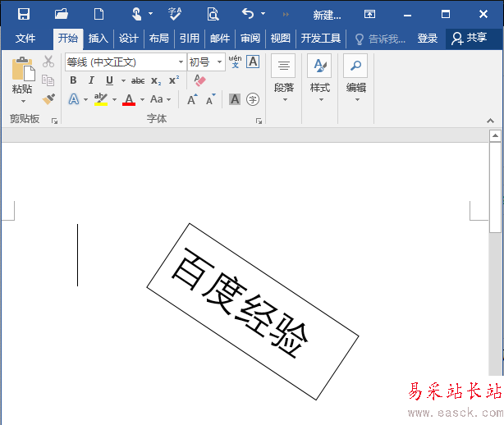The width and height of the screenshot is (504, 425).
Task: Open the 剪贴板 clipboard pane launcher
Action: tap(54, 121)
